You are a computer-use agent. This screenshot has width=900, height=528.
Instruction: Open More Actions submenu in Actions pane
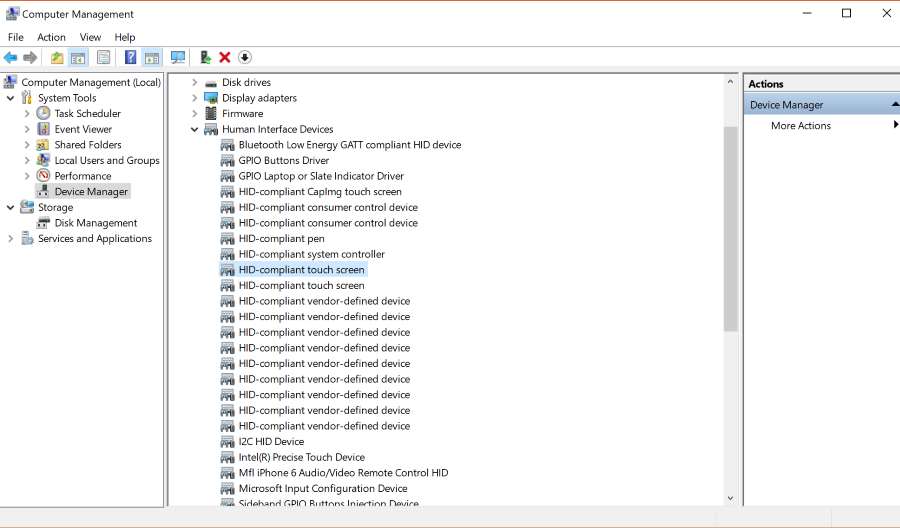click(801, 126)
